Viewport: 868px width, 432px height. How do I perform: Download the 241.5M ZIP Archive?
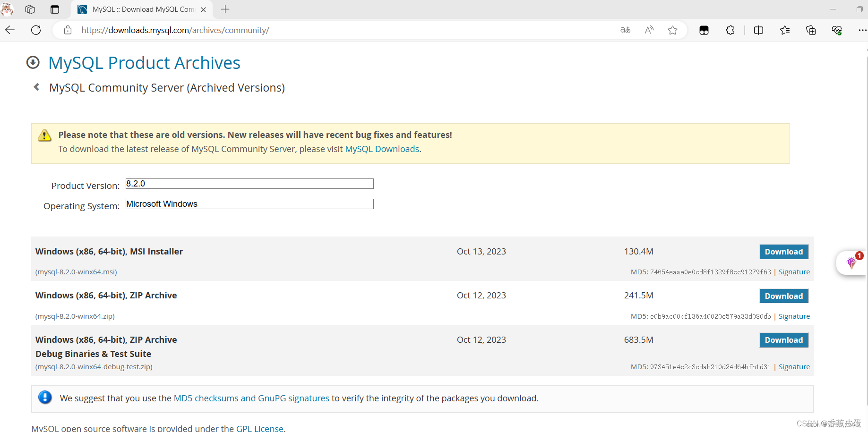[x=784, y=296]
